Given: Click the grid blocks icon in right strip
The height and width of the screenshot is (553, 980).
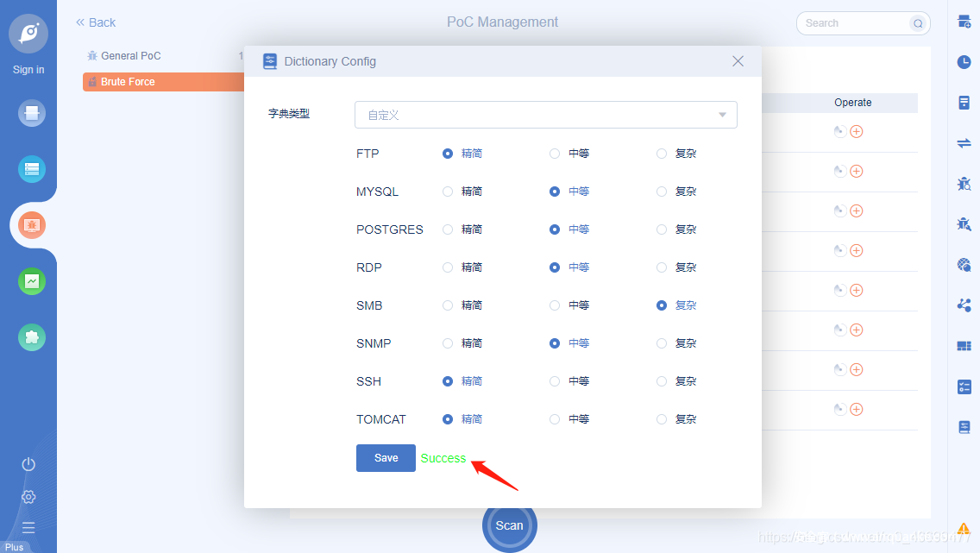Looking at the screenshot, I should point(964,346).
